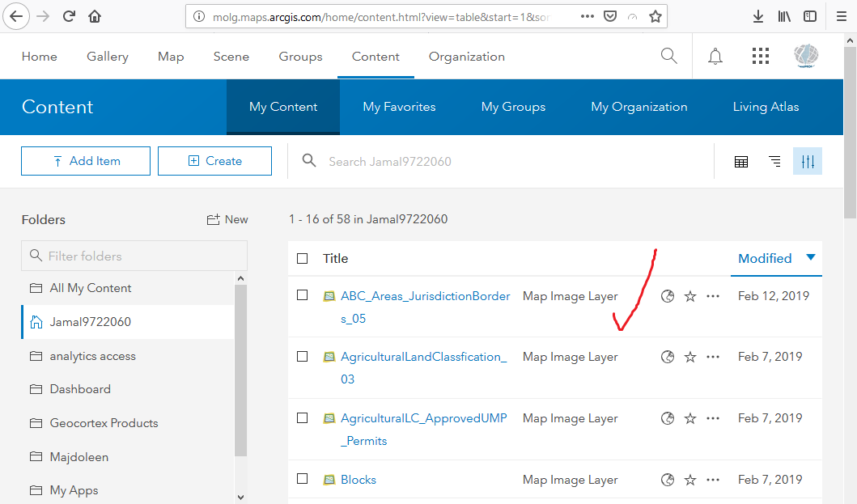Open the Blocks item link

click(x=358, y=480)
